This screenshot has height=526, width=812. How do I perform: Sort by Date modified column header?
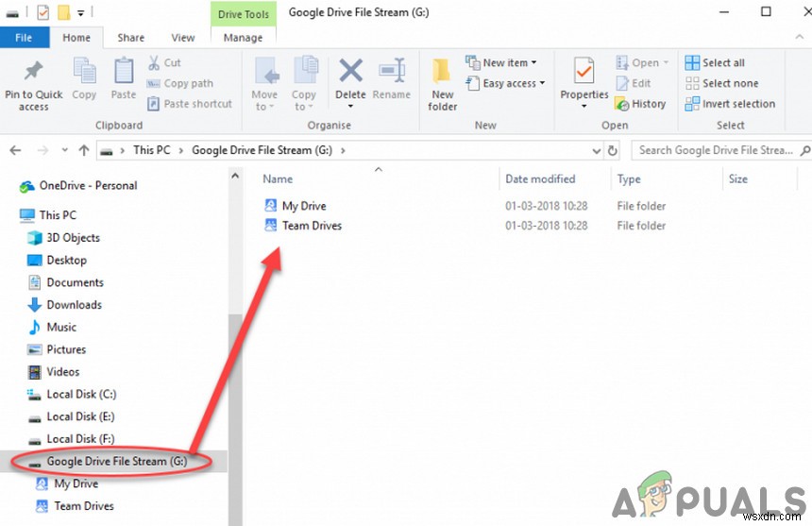(x=540, y=179)
